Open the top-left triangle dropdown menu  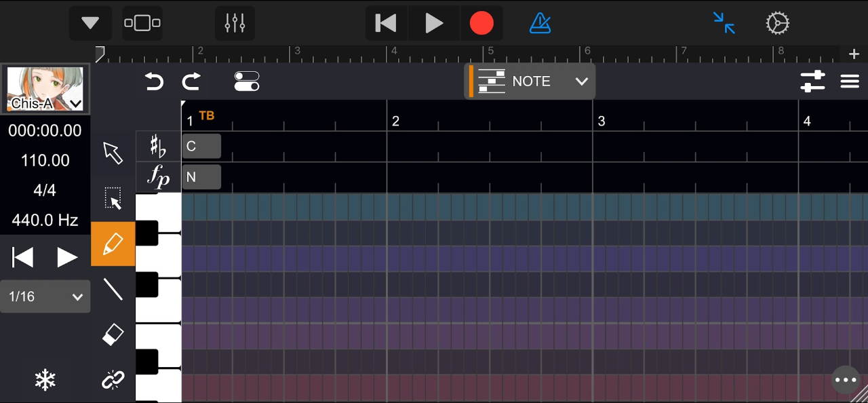pyautogui.click(x=90, y=24)
